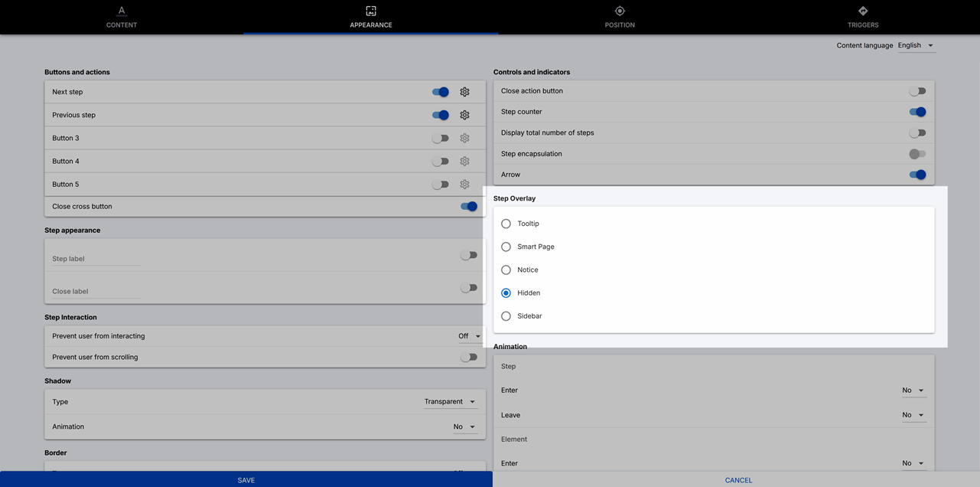Open settings gear for Next step

click(x=464, y=92)
